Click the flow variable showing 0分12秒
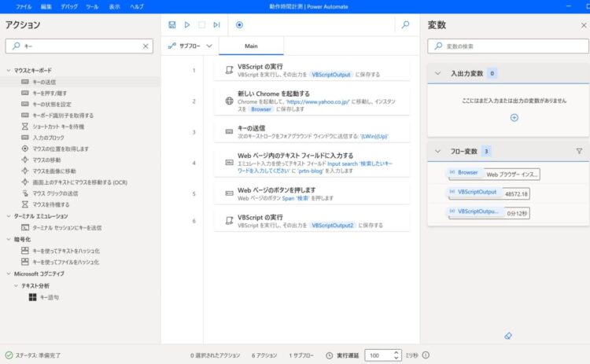This screenshot has width=590, height=364. pyautogui.click(x=489, y=213)
